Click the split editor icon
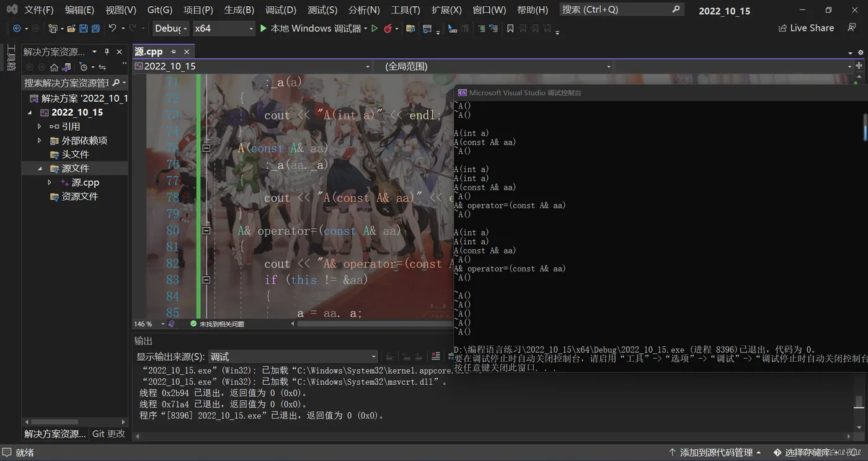The height and width of the screenshot is (461, 868). (860, 66)
